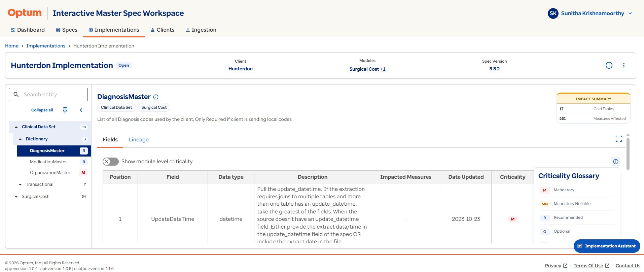Open the Contact Us footer link
The image size is (644, 272).
628,266
